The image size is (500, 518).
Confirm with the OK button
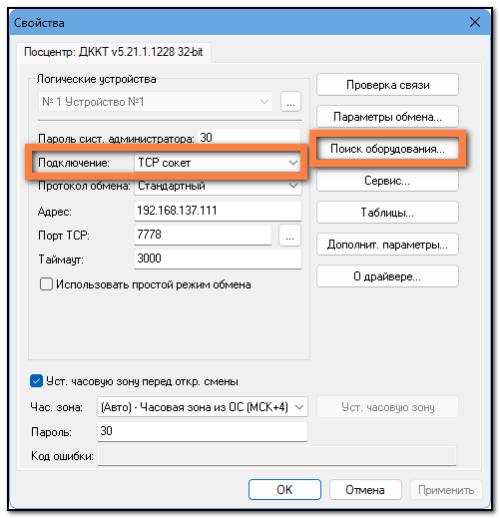point(284,489)
